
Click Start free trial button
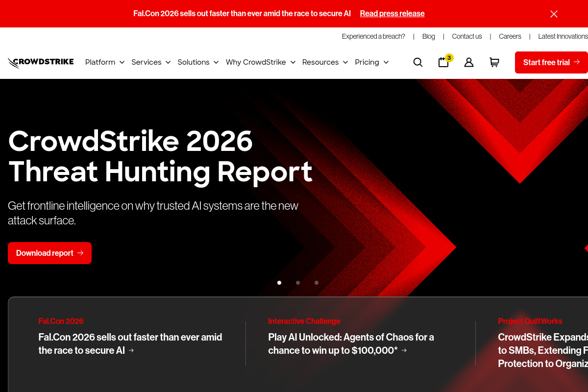pyautogui.click(x=551, y=62)
